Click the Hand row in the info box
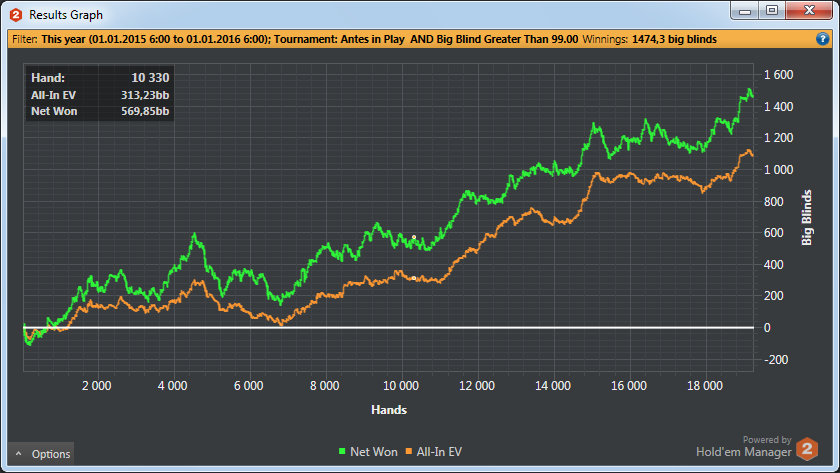The height and width of the screenshot is (473, 840). pyautogui.click(x=98, y=76)
